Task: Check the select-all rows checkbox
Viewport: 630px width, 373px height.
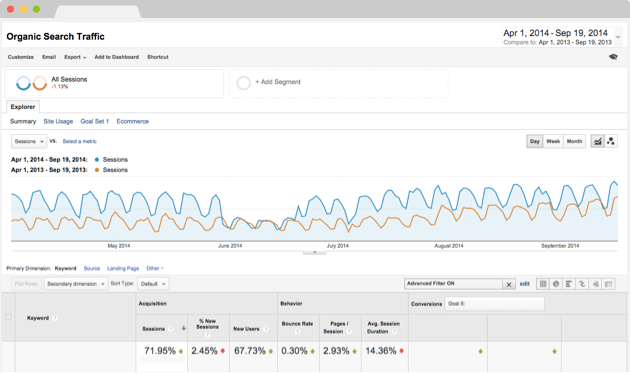Action: (8, 317)
